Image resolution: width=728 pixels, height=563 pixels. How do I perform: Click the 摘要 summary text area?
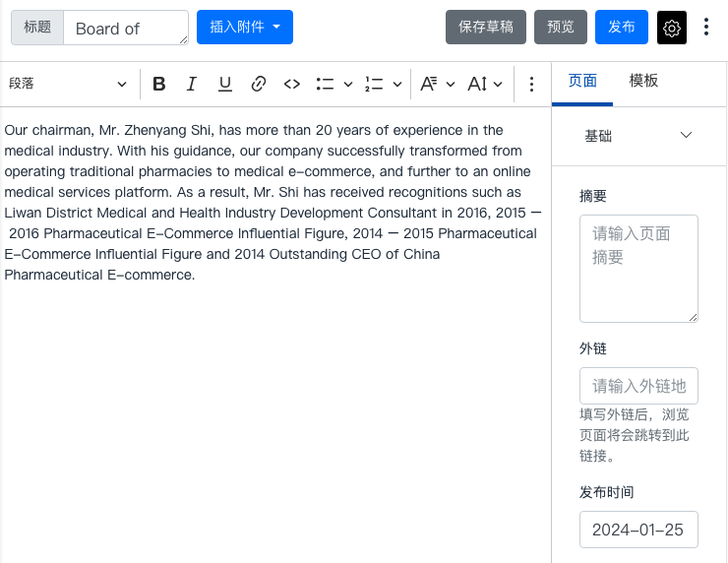[638, 268]
